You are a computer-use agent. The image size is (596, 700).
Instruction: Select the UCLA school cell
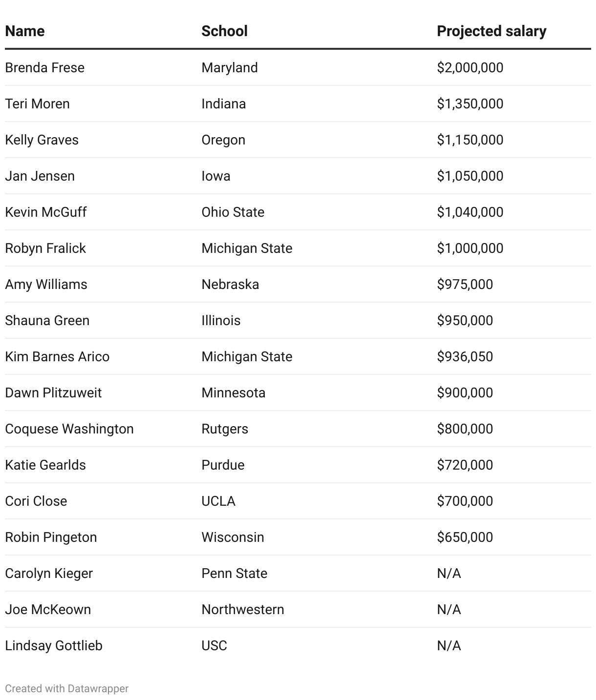tap(218, 501)
